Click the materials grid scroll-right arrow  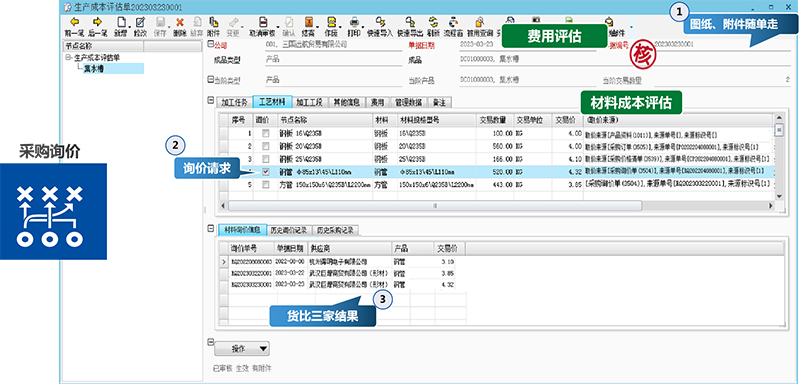[x=771, y=206]
